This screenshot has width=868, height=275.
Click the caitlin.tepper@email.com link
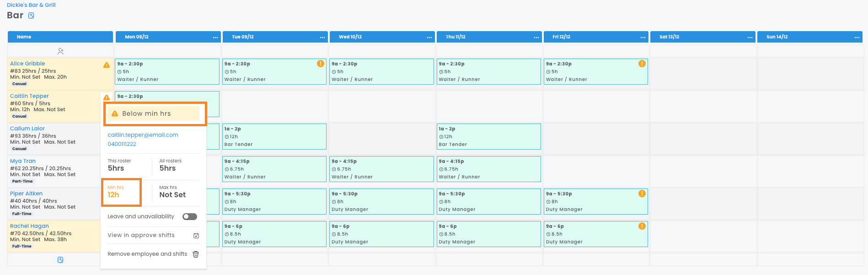click(x=143, y=135)
